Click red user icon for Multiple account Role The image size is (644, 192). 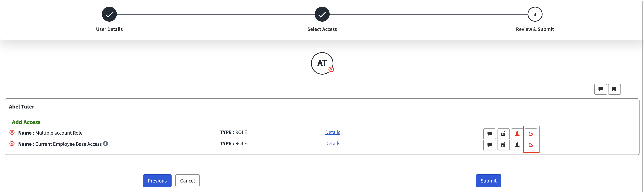pyautogui.click(x=517, y=134)
